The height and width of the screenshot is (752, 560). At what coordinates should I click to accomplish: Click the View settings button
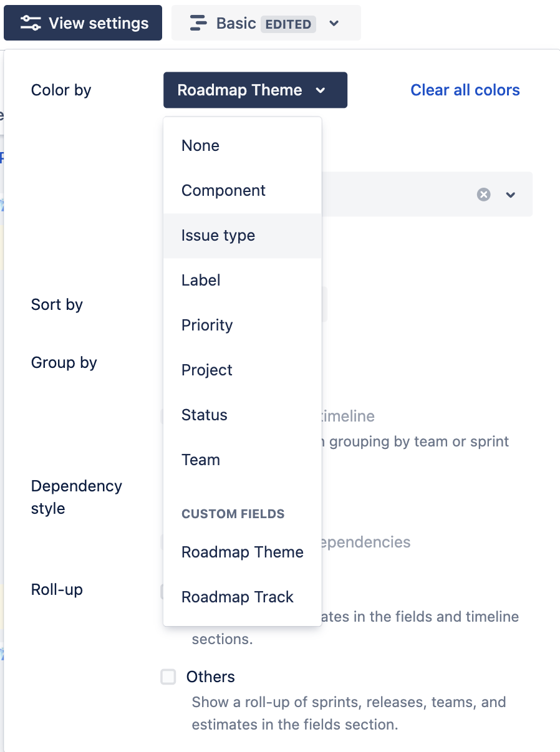[82, 22]
